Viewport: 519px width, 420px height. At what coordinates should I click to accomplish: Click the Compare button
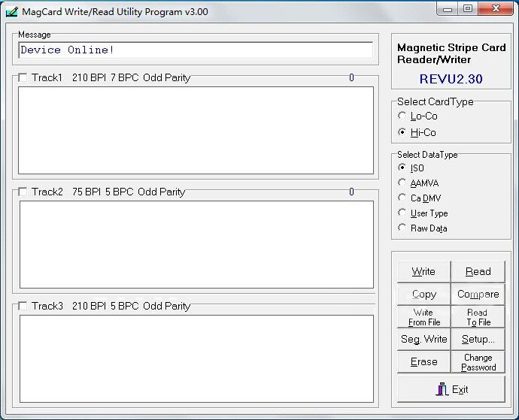pos(478,294)
